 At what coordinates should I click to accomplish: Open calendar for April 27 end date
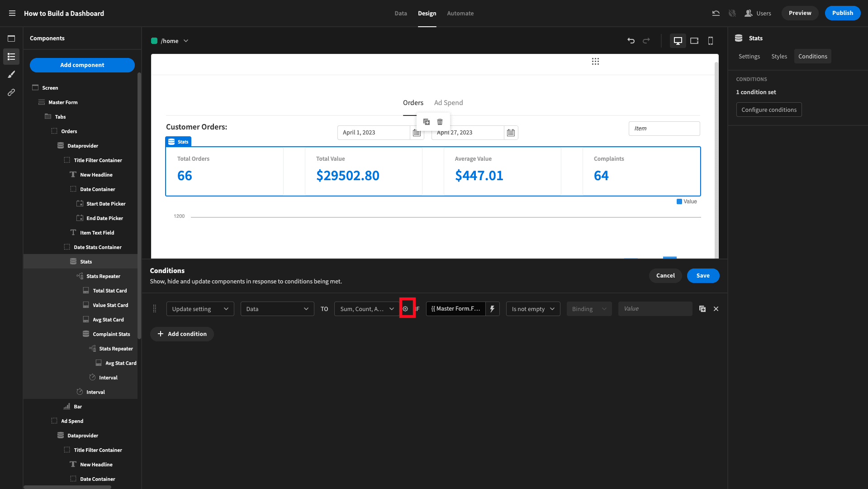coord(511,133)
